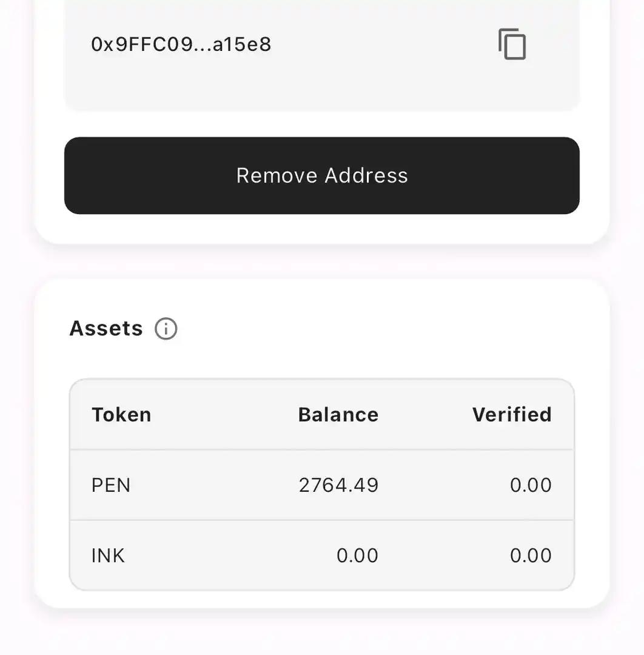
Task: Tap the PEN token name
Action: click(x=111, y=485)
